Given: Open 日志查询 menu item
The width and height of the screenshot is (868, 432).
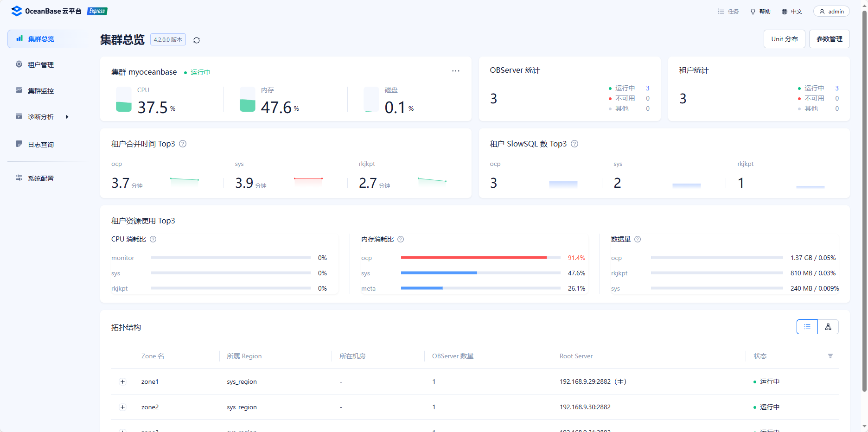Looking at the screenshot, I should (46, 145).
